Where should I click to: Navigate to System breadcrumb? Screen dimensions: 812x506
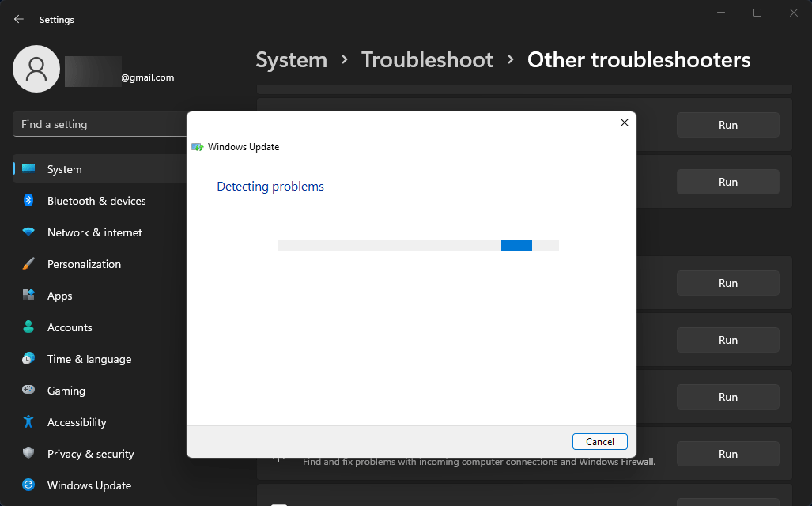coord(292,60)
